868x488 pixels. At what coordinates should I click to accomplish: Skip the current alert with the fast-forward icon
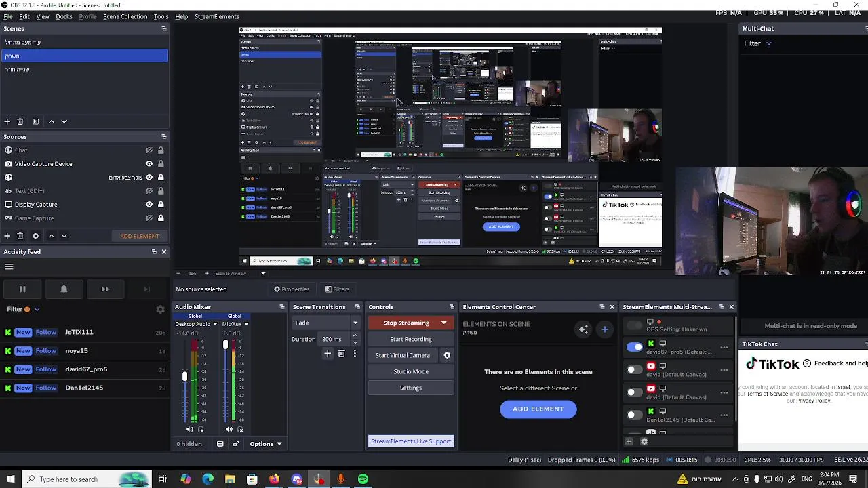[x=105, y=289]
